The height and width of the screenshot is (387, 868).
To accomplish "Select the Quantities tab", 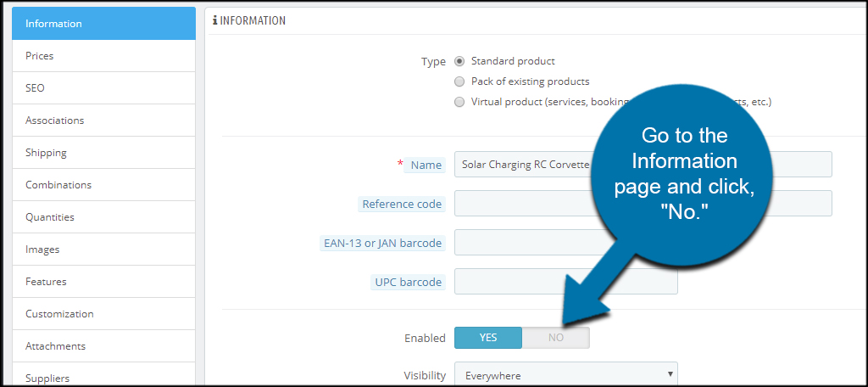I will coord(103,217).
